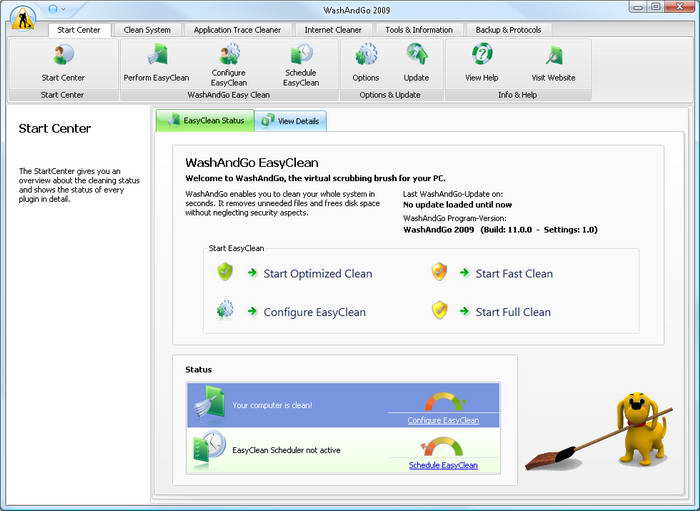Click the green arrow before Configure EasyClean
700x511 pixels.
pyautogui.click(x=252, y=311)
